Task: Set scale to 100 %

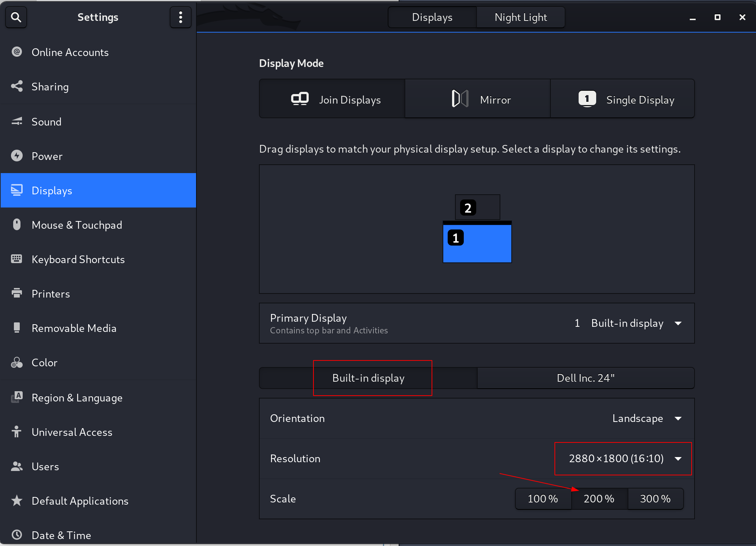Action: click(543, 498)
